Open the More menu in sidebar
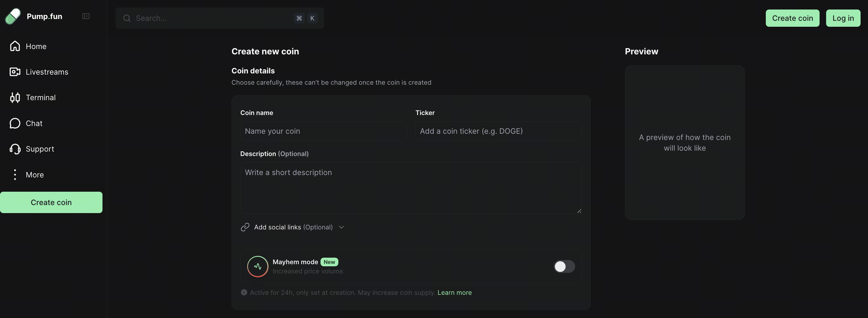The width and height of the screenshot is (868, 318). coord(15,175)
